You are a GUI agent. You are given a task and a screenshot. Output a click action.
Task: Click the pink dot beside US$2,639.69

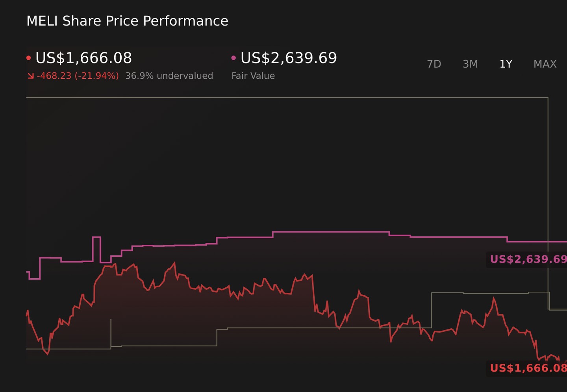click(233, 58)
